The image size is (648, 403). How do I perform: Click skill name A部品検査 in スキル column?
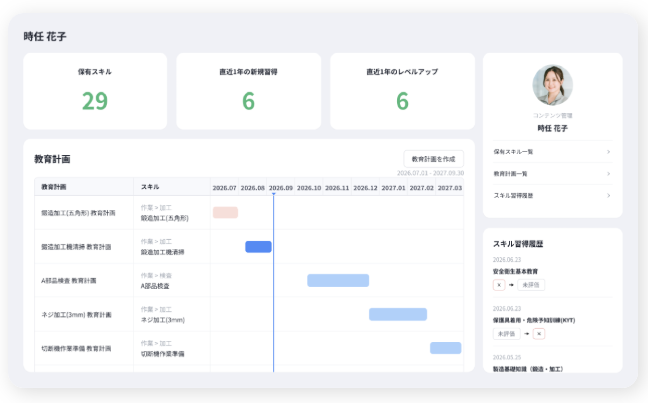(x=155, y=286)
